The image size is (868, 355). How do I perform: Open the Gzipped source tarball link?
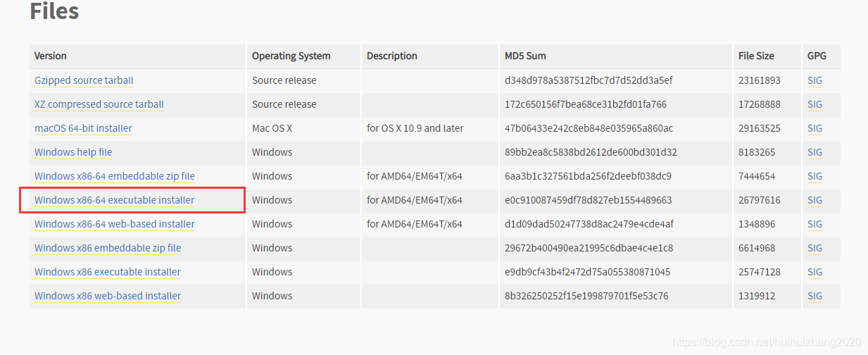pos(84,80)
